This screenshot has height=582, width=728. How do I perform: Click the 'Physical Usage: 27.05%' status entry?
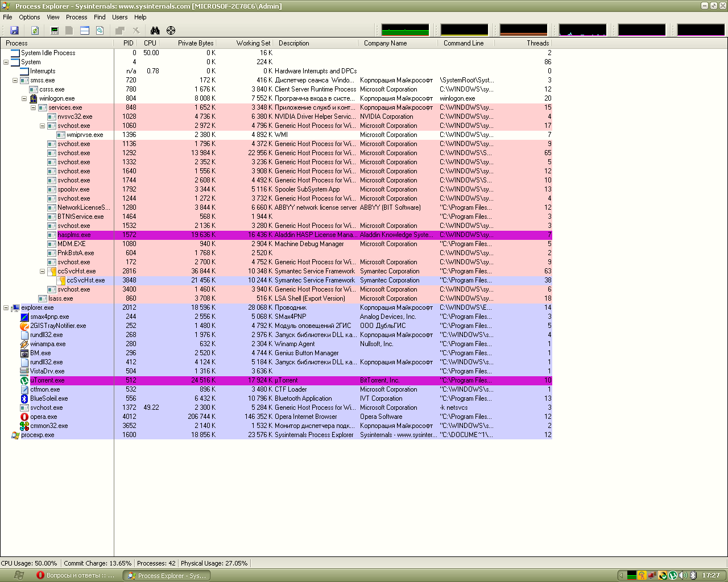click(214, 563)
